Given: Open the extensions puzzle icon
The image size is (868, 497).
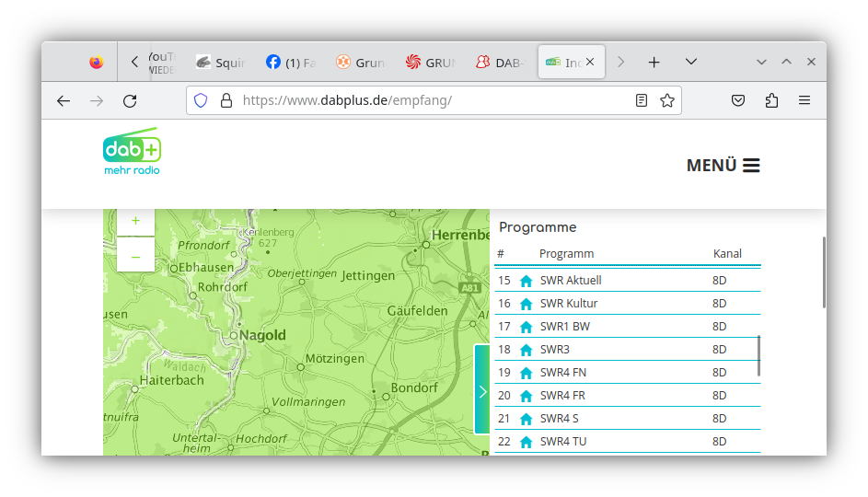Looking at the screenshot, I should (x=771, y=100).
